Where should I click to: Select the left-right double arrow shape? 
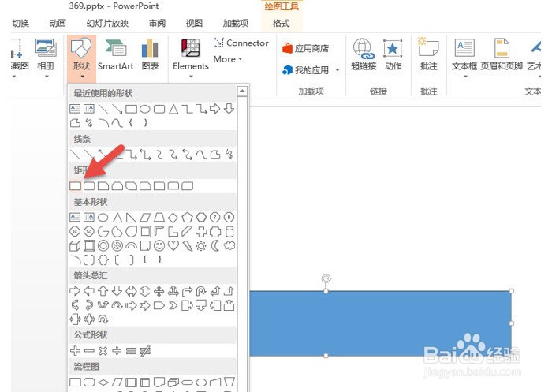131,291
